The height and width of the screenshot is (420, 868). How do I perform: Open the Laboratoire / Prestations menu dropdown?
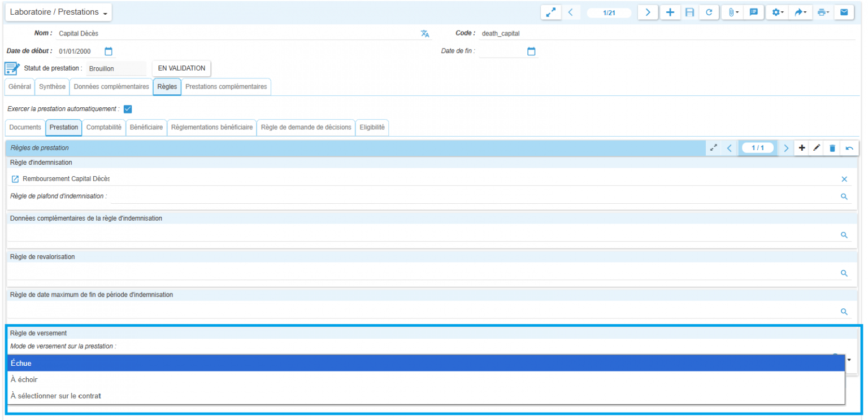click(58, 12)
